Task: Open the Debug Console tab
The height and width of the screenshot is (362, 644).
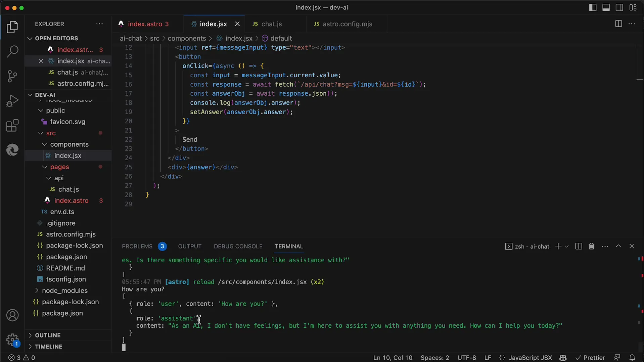Action: 238,246
